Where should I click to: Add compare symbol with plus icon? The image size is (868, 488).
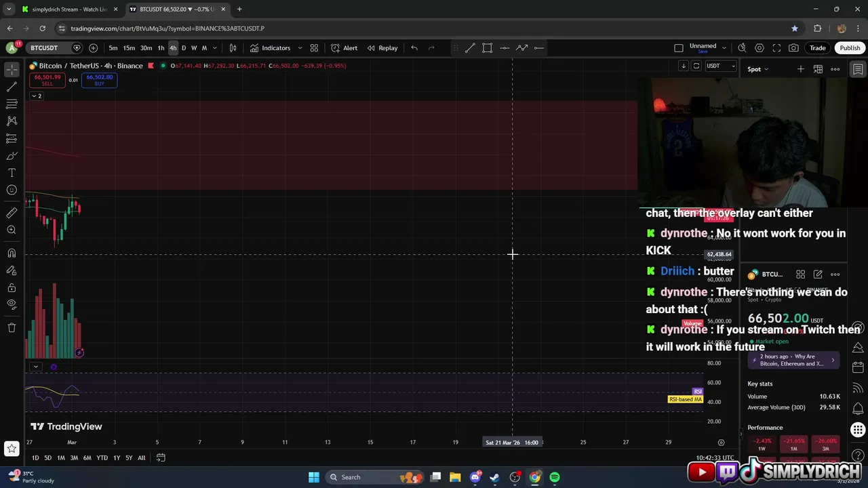[93, 48]
